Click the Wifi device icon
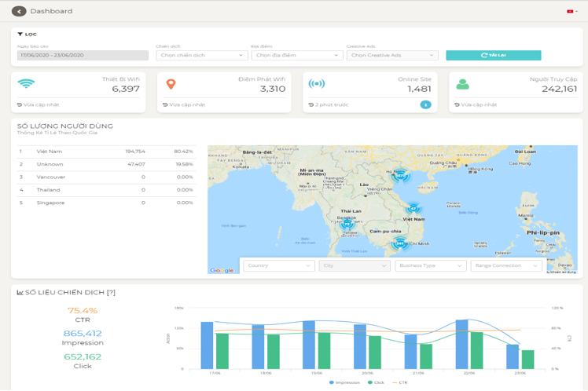 tap(26, 84)
